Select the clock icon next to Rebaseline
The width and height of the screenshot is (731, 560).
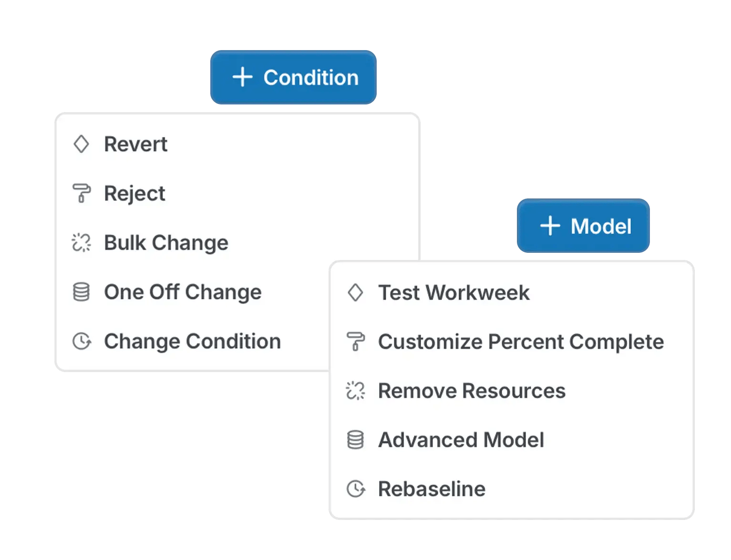(356, 488)
